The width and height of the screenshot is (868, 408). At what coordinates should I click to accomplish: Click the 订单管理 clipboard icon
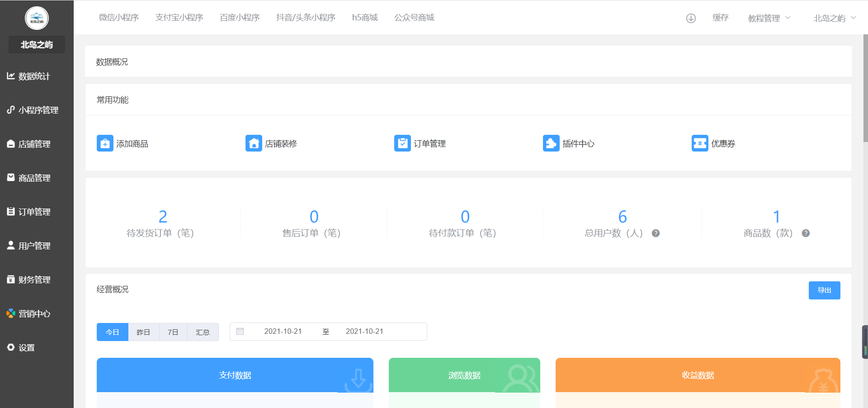402,143
